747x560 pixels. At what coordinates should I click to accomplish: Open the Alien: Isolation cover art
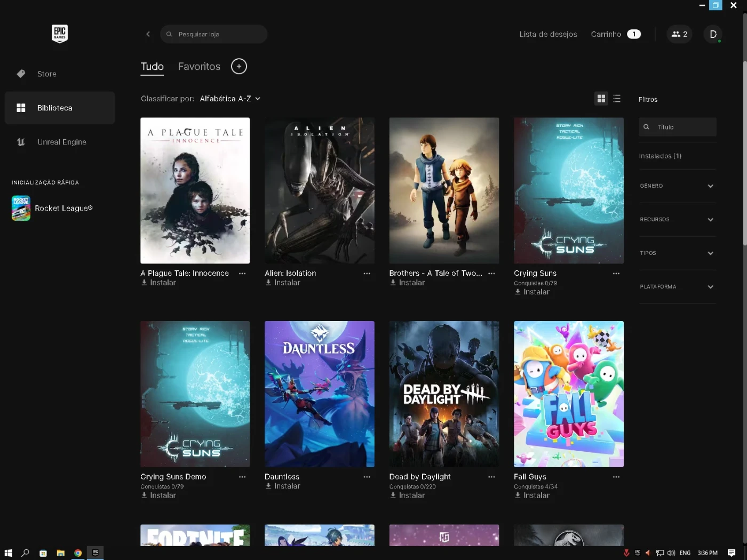click(x=320, y=190)
